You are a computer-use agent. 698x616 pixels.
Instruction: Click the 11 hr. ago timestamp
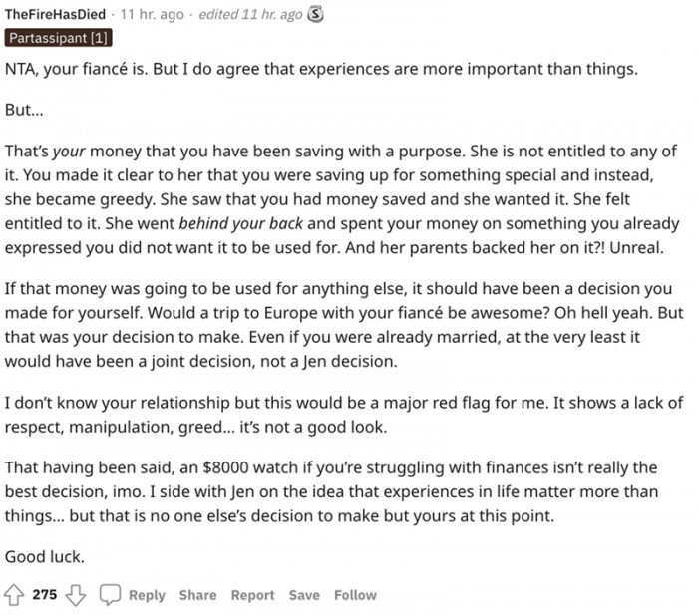(153, 14)
